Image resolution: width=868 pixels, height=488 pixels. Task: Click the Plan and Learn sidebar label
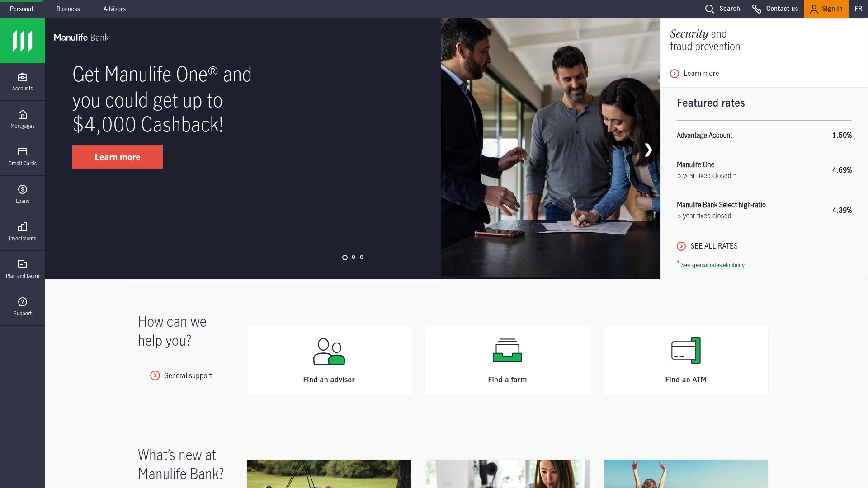click(x=23, y=276)
